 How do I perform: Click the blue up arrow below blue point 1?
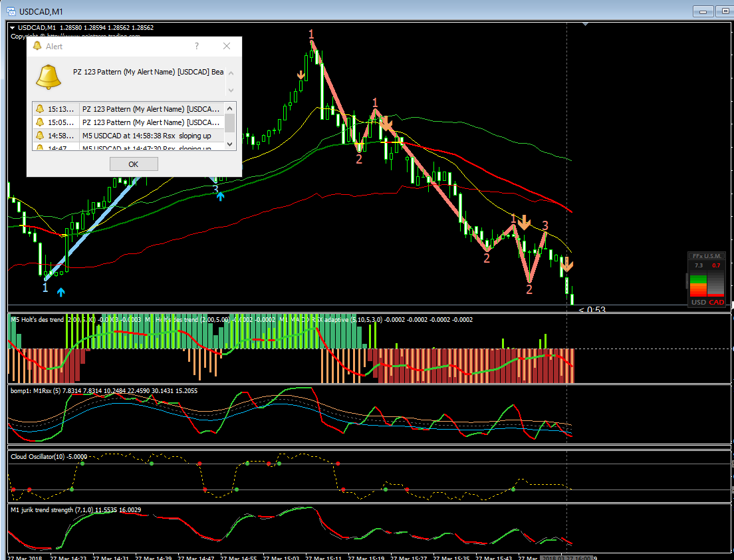61,292
